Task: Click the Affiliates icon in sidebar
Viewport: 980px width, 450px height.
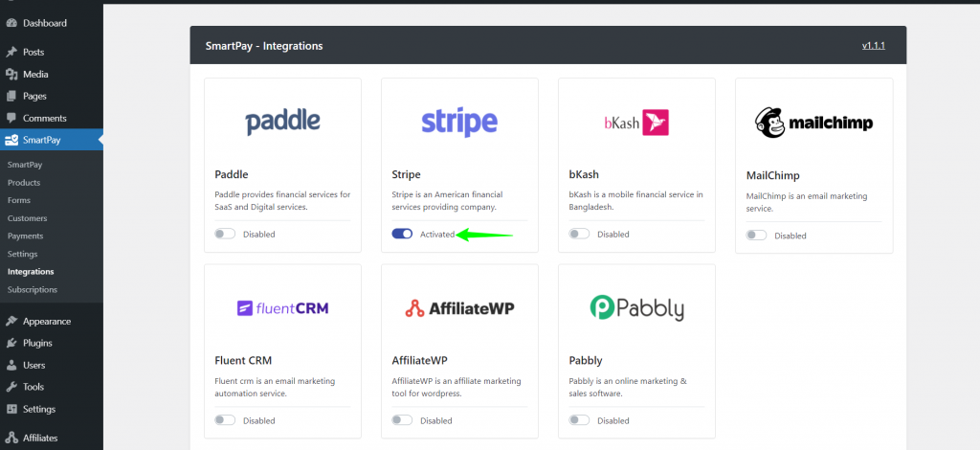Action: (x=11, y=439)
